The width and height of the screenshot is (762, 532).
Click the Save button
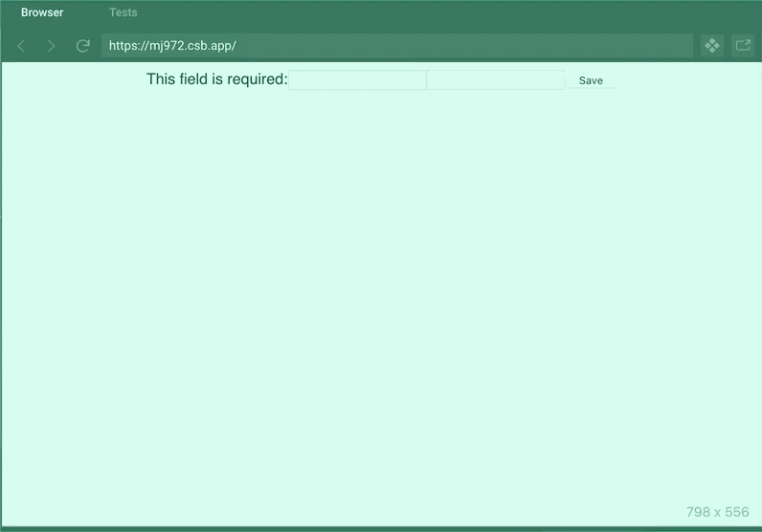click(x=591, y=80)
